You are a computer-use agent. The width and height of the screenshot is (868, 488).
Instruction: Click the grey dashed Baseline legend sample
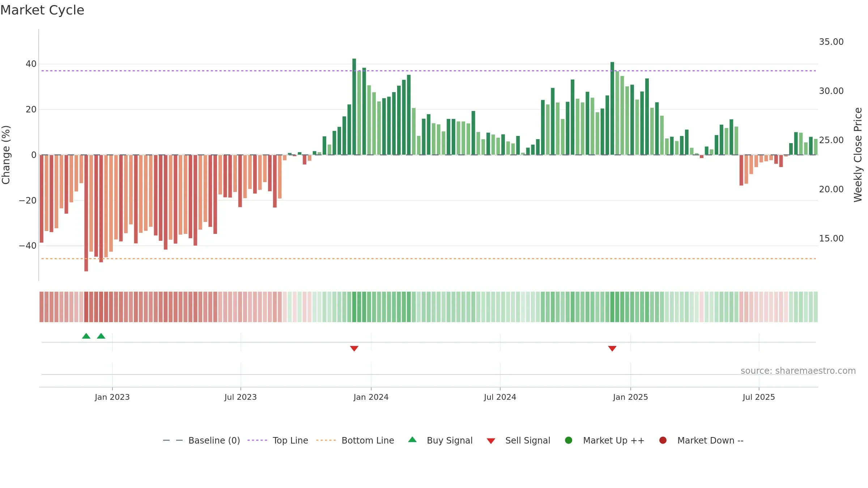coord(173,440)
